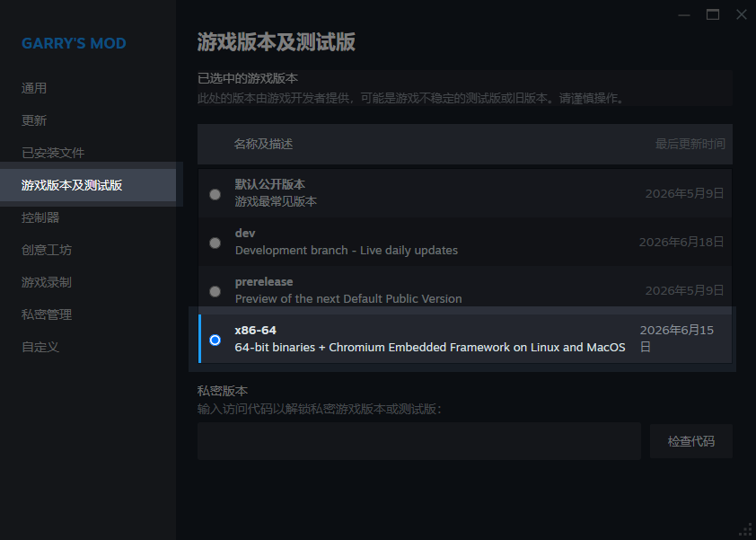The height and width of the screenshot is (540, 756).
Task: Select the 默认公开版本 radio button
Action: click(215, 194)
